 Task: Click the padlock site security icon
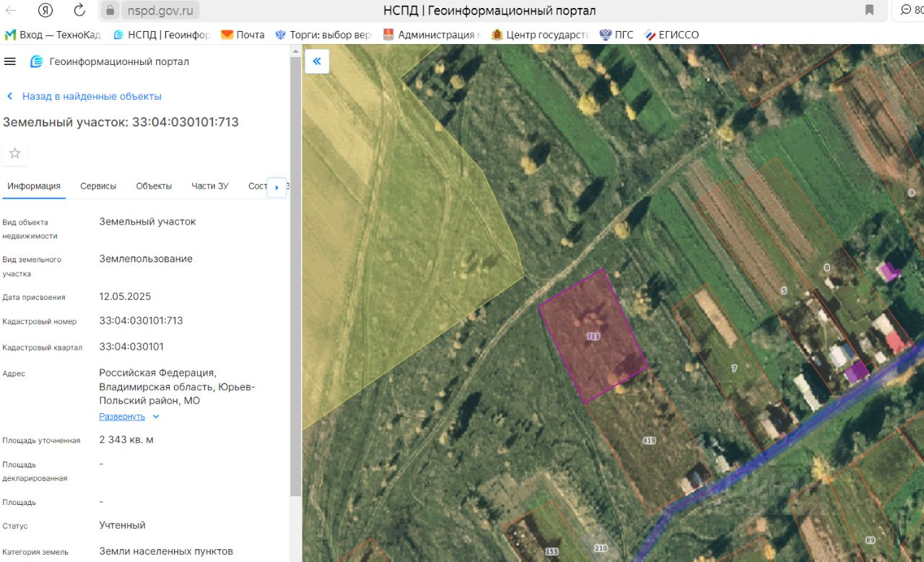coord(110,10)
